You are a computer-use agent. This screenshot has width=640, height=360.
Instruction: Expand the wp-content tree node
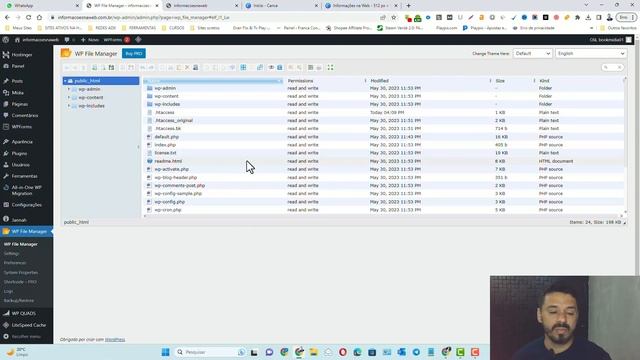69,98
